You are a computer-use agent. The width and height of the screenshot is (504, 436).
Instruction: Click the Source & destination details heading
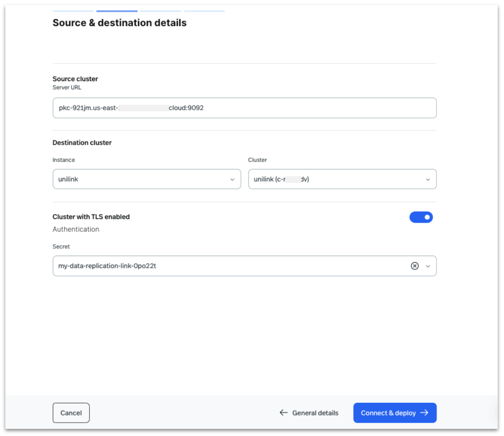tap(119, 23)
